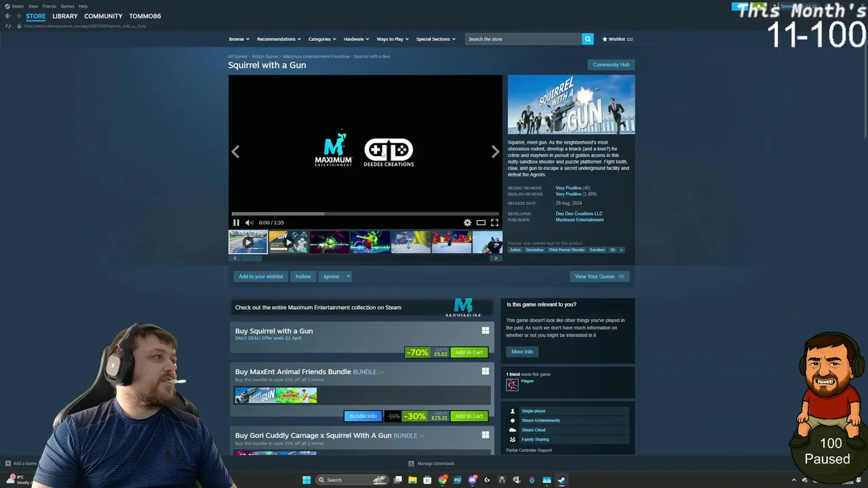Expand more tags with plus button
The image size is (868, 488).
point(621,250)
